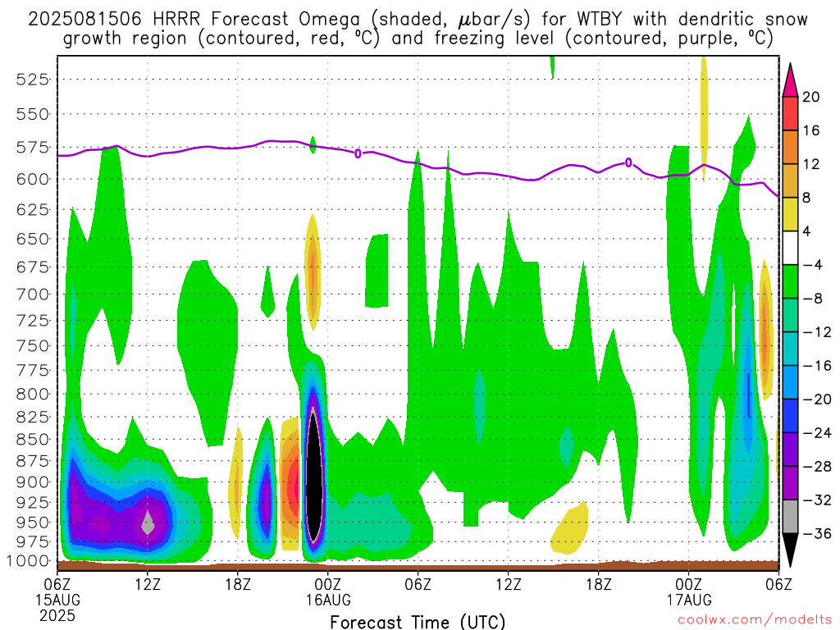
Task: Select the colorbar label -28
Action: click(x=817, y=467)
